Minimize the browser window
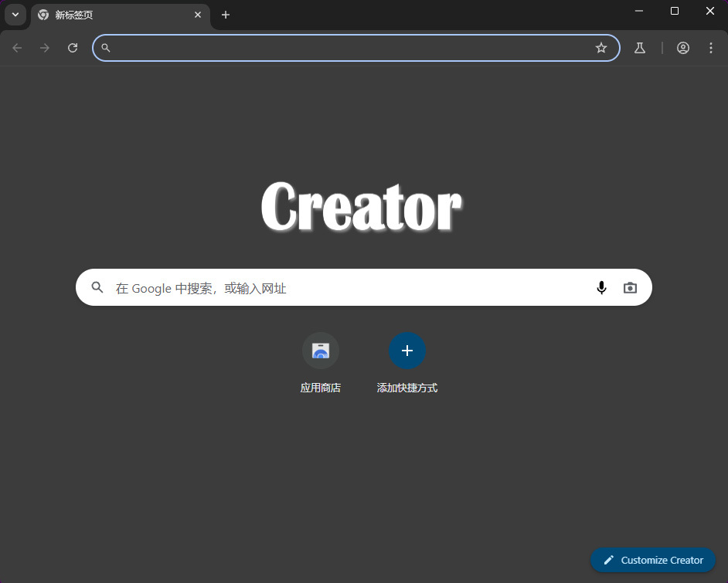The width and height of the screenshot is (728, 583). (x=639, y=11)
